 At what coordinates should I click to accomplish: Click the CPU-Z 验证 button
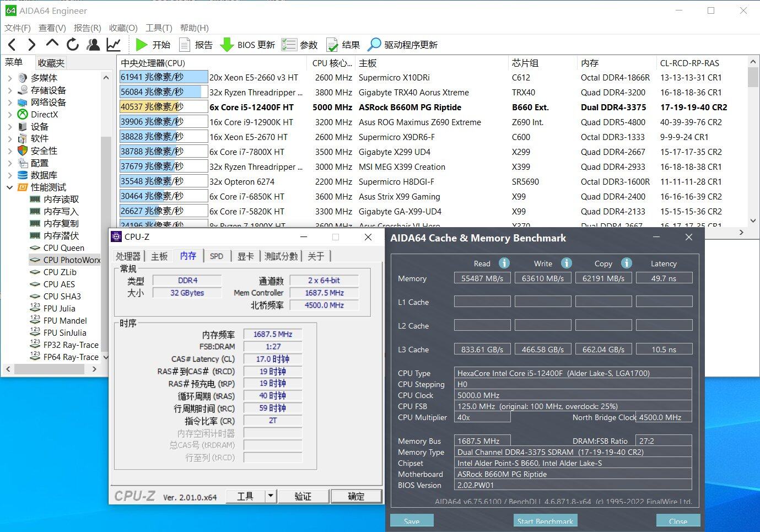pyautogui.click(x=303, y=496)
